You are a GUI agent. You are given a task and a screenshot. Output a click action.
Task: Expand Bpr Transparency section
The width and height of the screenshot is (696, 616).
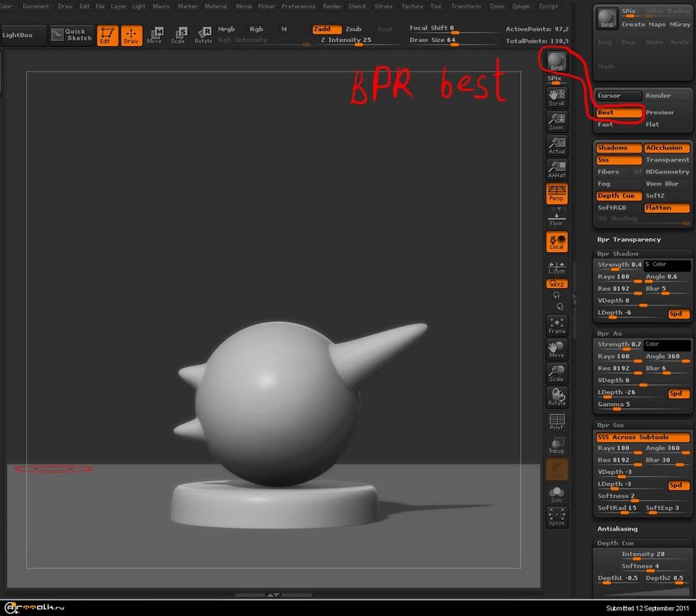(629, 240)
